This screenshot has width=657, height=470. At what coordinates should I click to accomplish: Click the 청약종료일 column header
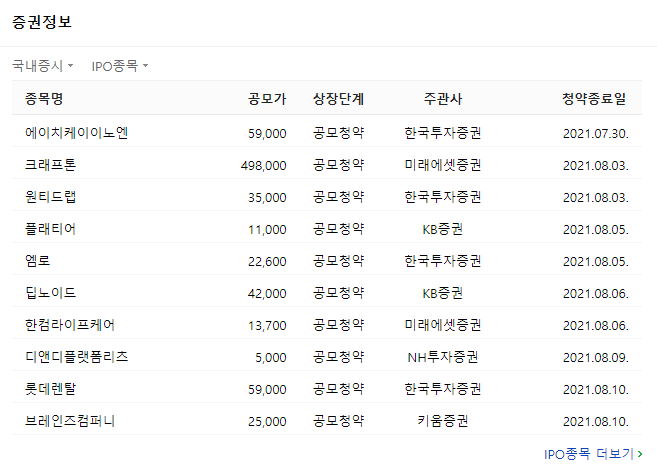coord(594,99)
